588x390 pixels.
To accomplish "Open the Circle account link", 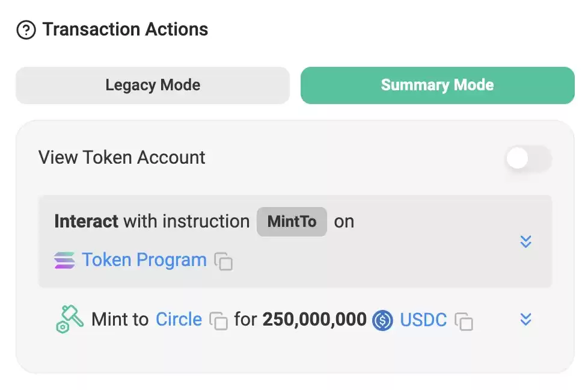I will (179, 320).
